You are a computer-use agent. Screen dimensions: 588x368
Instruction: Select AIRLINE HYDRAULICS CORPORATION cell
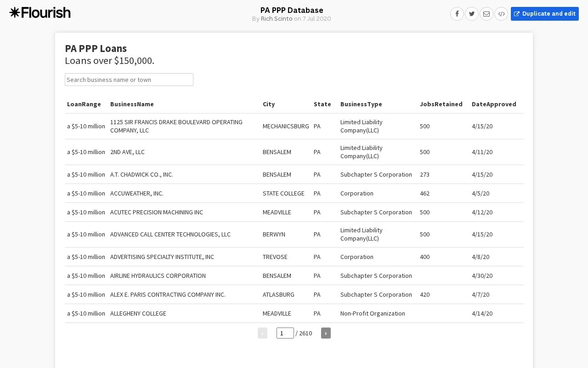click(x=158, y=276)
